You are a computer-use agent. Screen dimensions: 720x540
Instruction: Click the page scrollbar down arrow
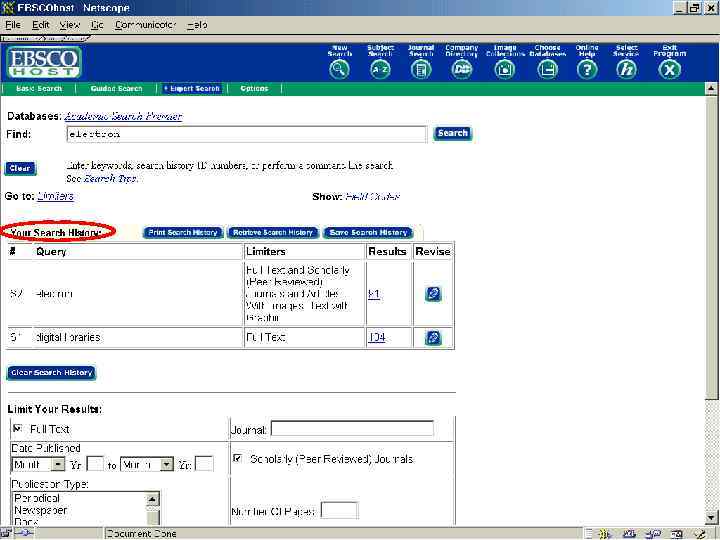tap(711, 518)
